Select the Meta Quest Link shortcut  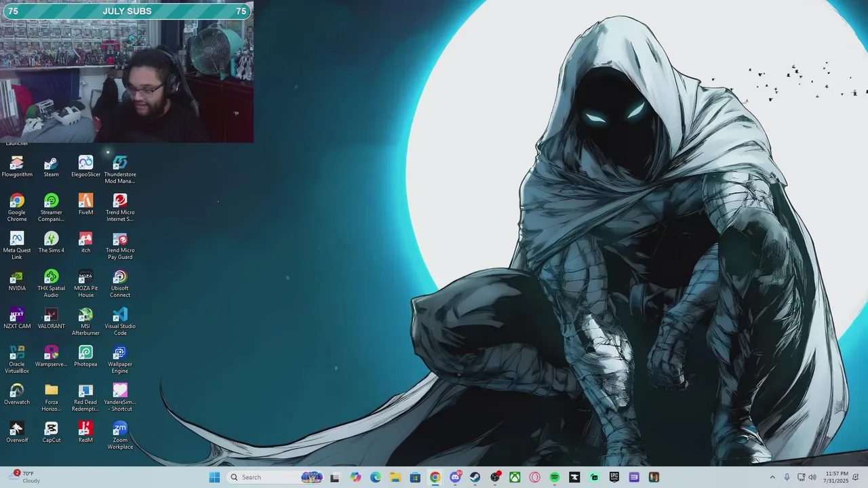[x=17, y=245]
